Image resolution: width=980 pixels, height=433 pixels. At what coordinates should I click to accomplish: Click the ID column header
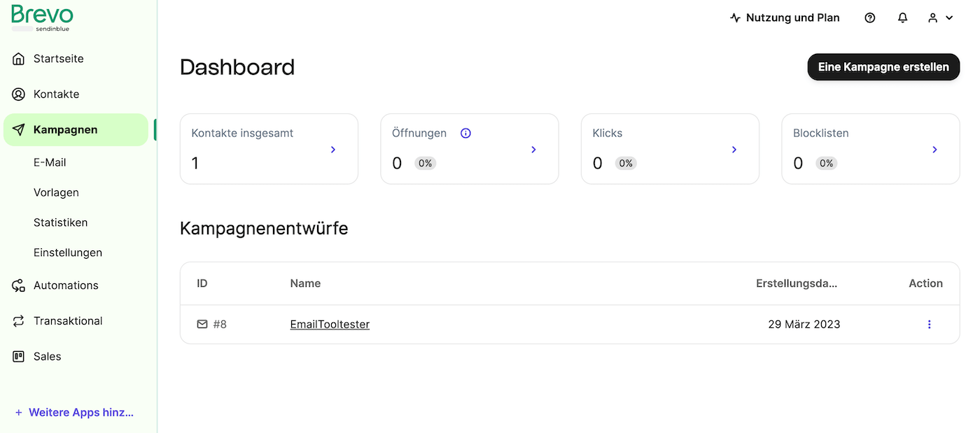(x=202, y=283)
